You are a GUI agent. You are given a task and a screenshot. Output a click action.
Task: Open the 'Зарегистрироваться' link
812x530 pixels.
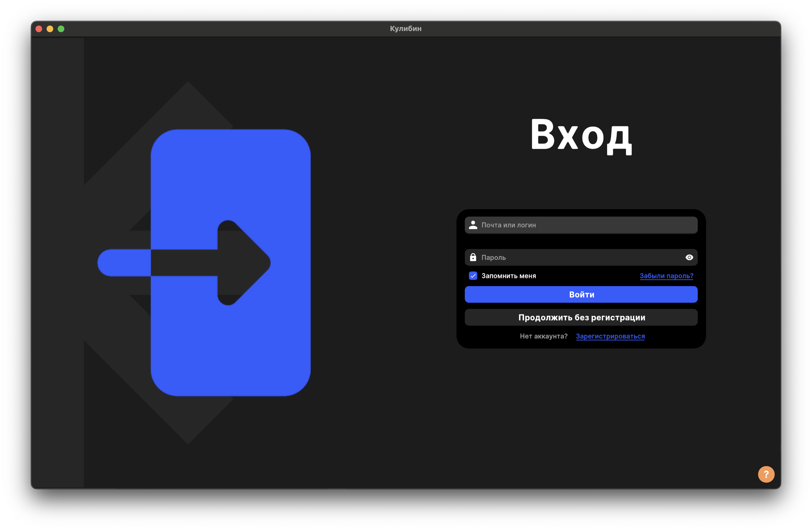(610, 336)
